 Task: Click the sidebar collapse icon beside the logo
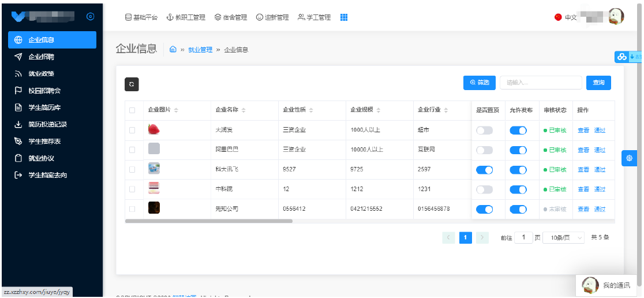pos(89,17)
